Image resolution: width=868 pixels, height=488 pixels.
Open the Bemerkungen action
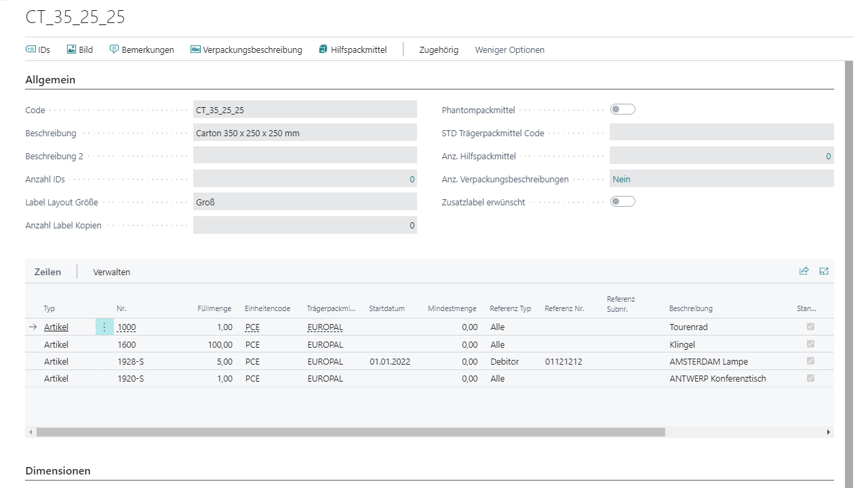(148, 49)
